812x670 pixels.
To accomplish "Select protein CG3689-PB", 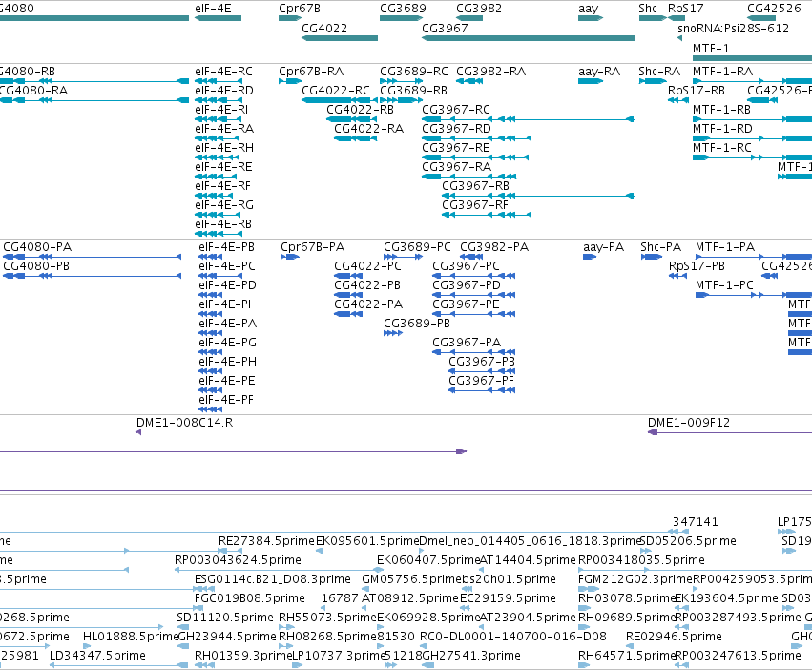I will point(393,333).
